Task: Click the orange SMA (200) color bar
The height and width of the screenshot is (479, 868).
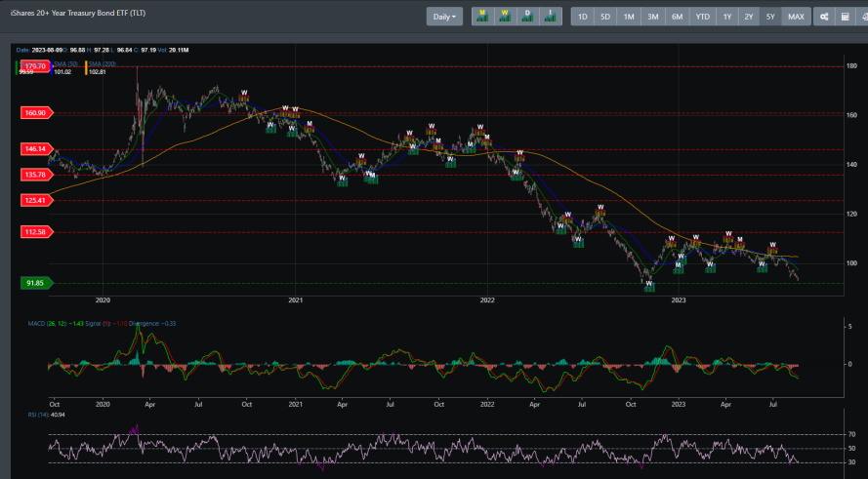Action: click(86, 68)
